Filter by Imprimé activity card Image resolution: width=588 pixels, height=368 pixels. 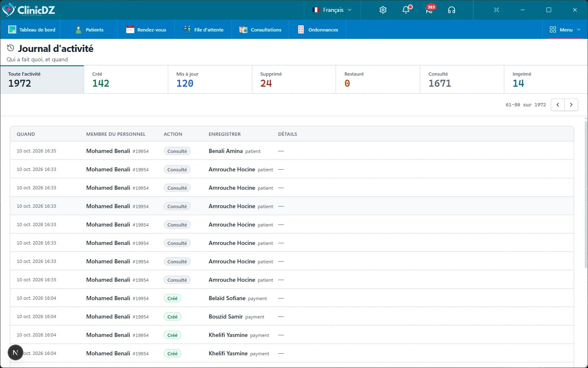(546, 79)
